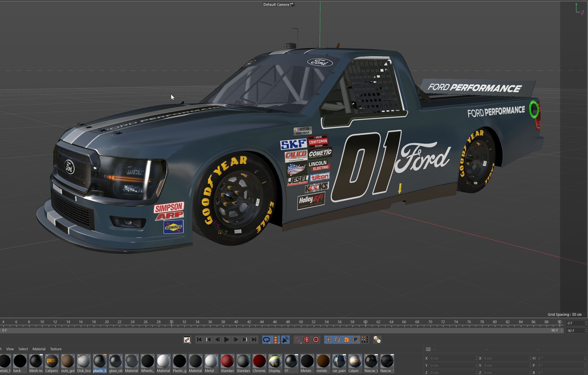Toggle rotation keyframe recording

337,340
